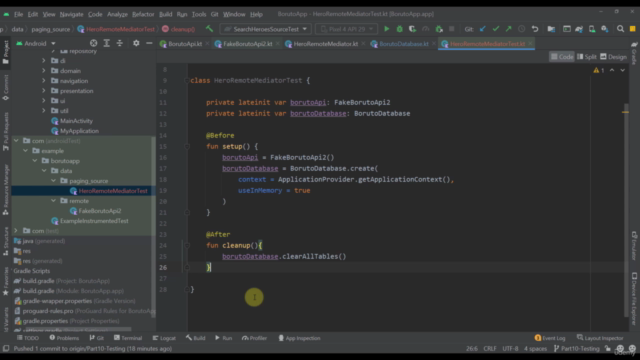This screenshot has width=640, height=360.
Task: Stop the running process
Action: pos(451,29)
